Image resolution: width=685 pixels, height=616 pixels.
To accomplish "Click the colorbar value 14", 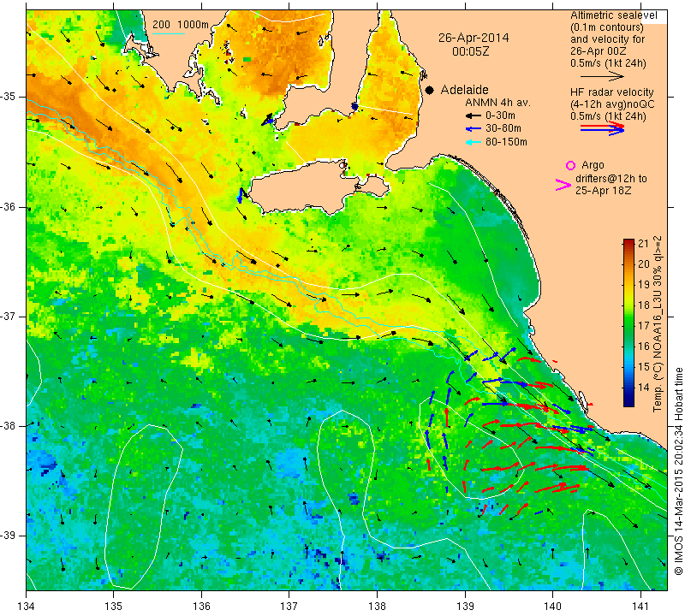I will 644,387.
